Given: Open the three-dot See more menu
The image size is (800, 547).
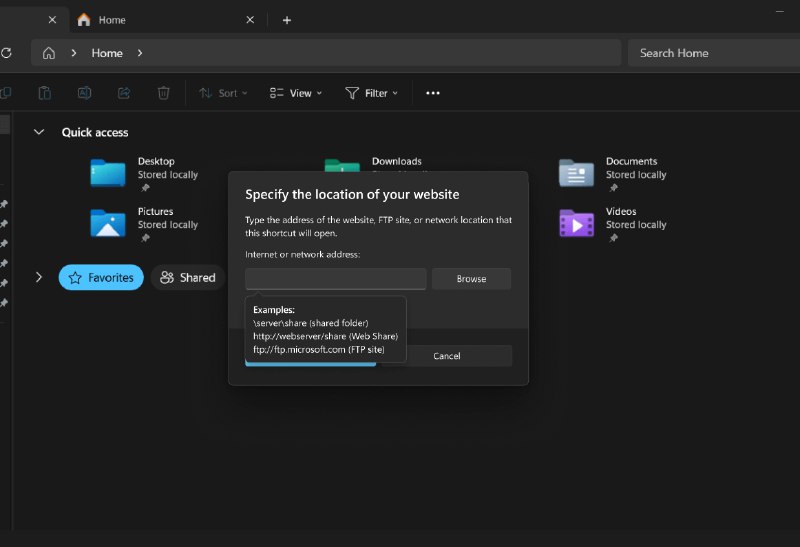Looking at the screenshot, I should point(433,93).
